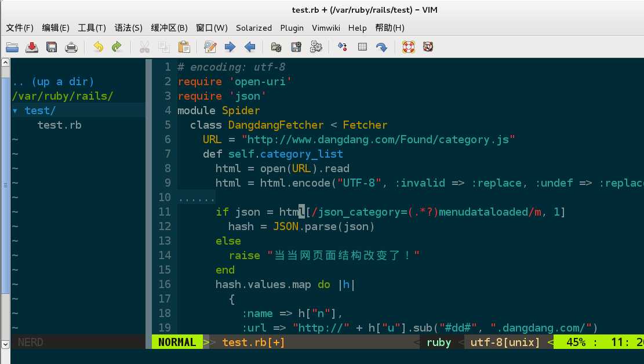Click the left vertical scrollbar thumb

coord(5,185)
